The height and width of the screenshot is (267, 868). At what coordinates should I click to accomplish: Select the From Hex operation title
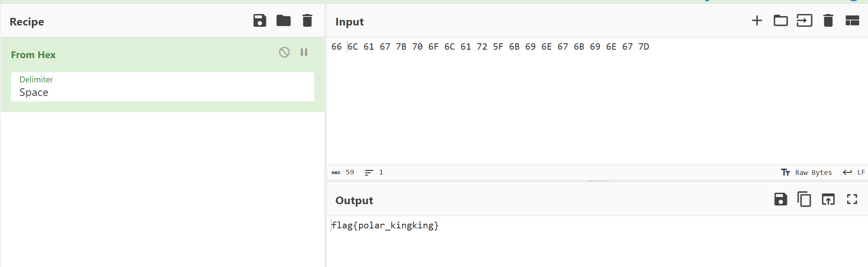tap(33, 55)
